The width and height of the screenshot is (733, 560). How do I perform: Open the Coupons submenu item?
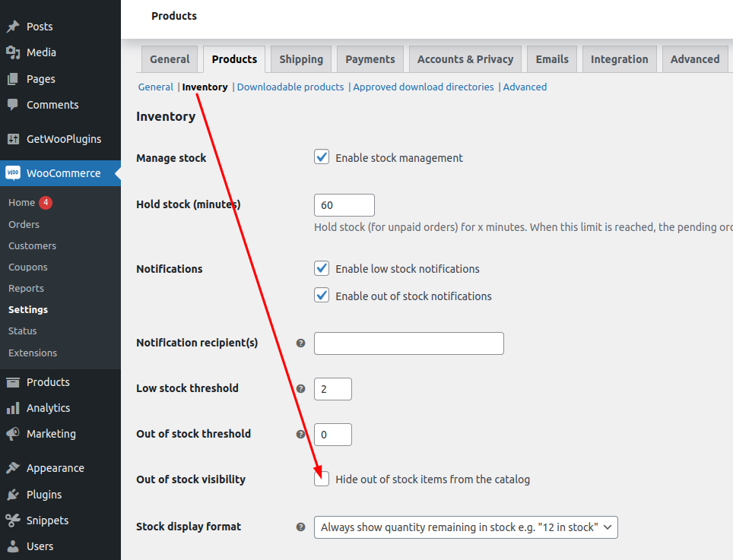[28, 267]
